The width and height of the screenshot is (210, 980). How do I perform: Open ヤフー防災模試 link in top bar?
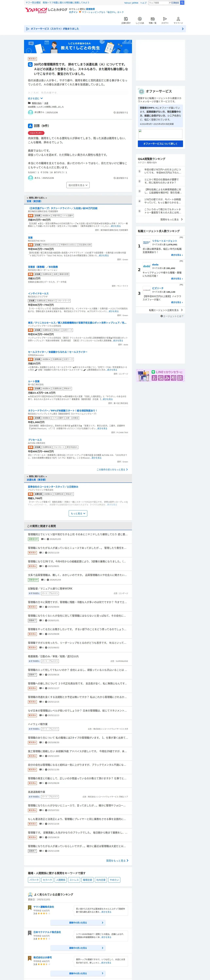point(33,3)
